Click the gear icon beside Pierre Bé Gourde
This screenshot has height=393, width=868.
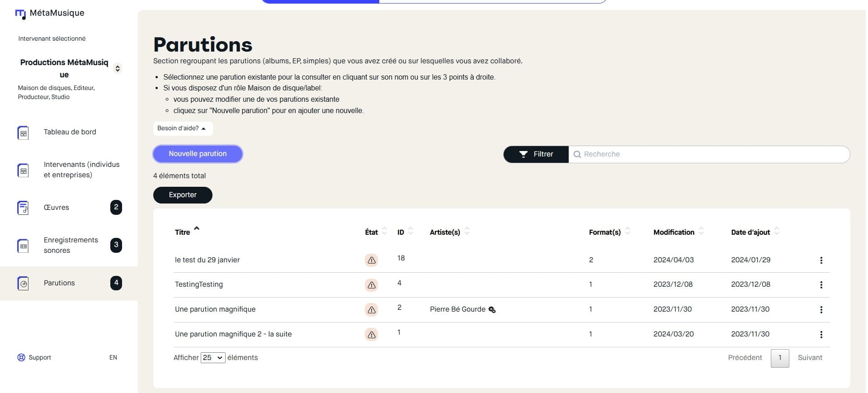[492, 310]
